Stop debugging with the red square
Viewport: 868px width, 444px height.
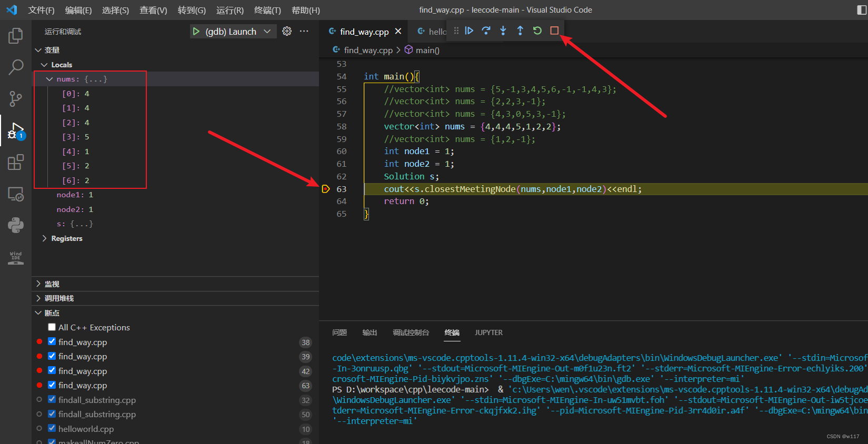click(554, 31)
